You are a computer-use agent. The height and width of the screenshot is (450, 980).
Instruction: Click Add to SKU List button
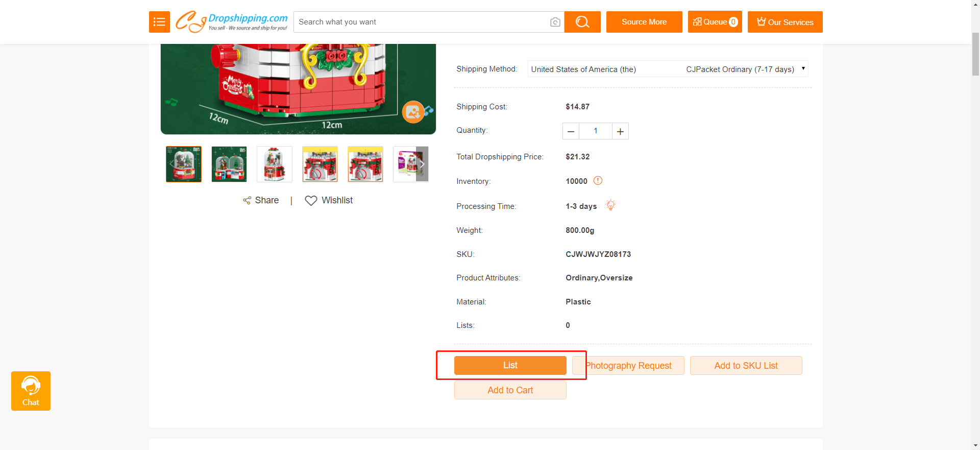tap(746, 366)
